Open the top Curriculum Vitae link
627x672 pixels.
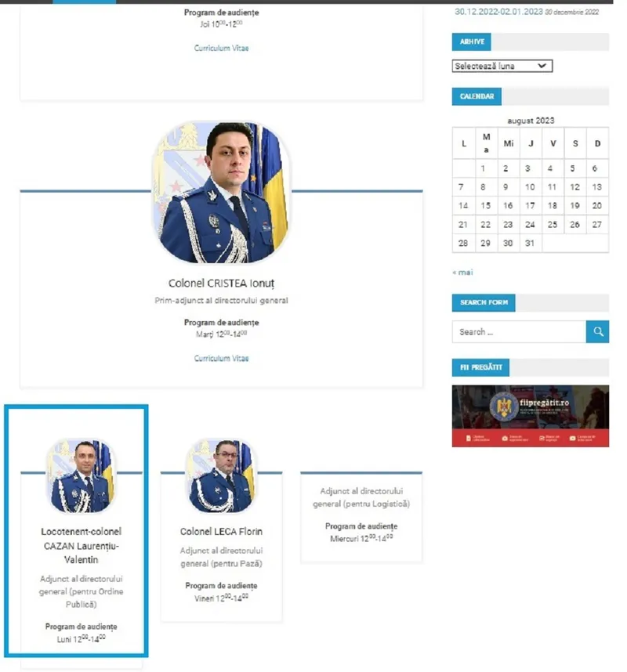coord(221,48)
